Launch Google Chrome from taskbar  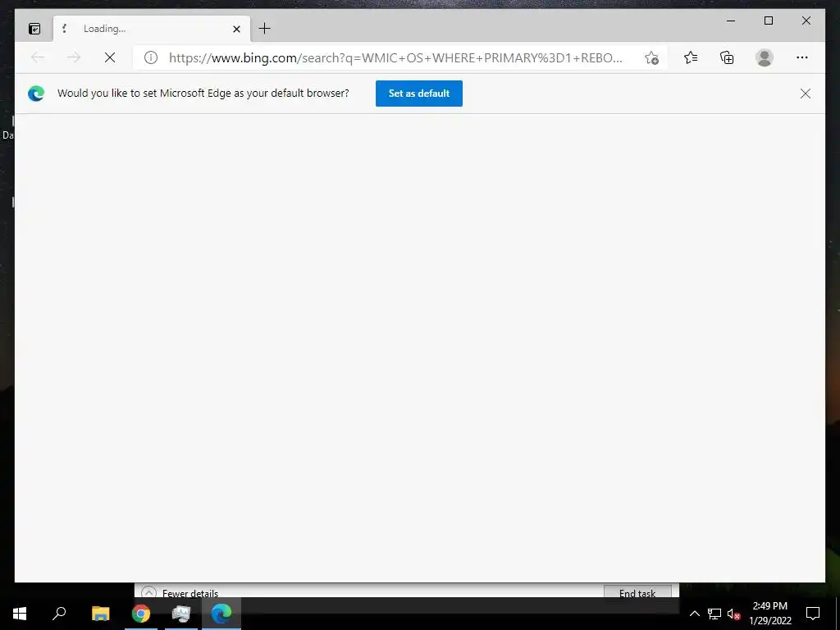tap(141, 614)
